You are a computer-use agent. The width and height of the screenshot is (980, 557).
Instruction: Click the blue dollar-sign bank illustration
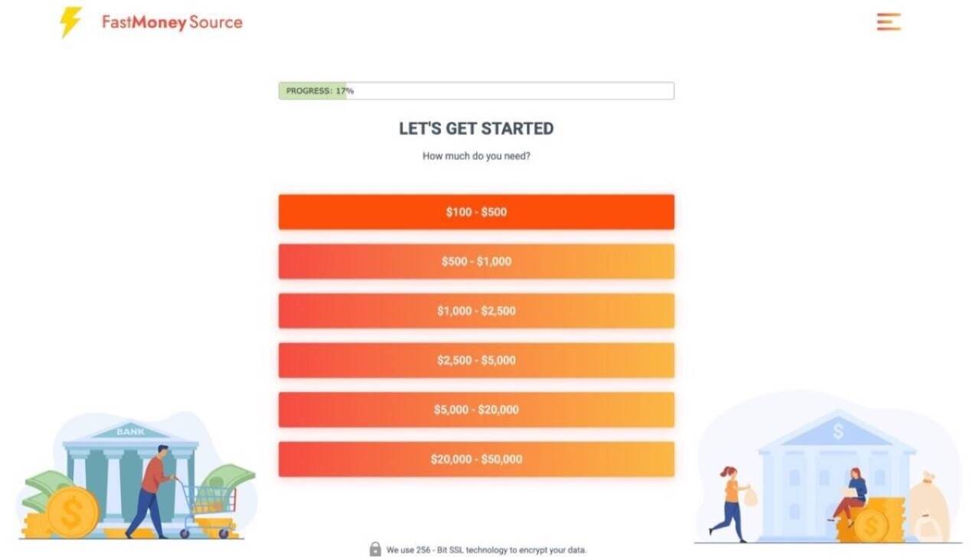point(837,459)
